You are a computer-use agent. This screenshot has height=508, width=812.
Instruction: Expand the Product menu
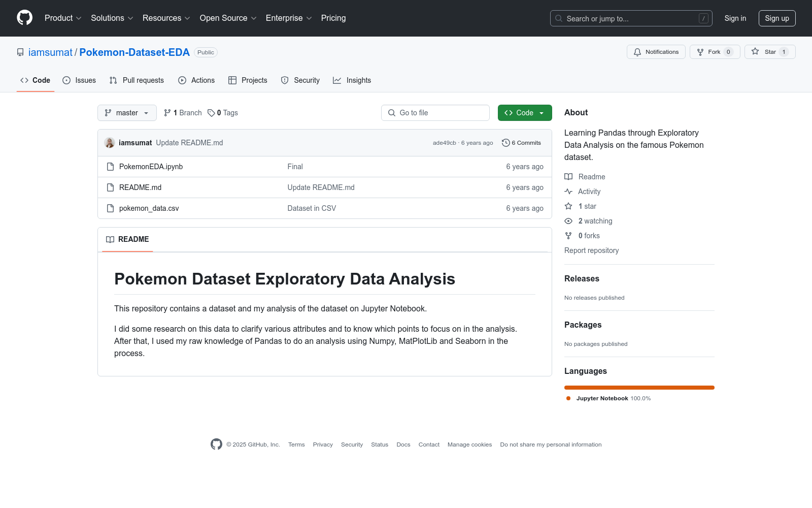click(63, 18)
